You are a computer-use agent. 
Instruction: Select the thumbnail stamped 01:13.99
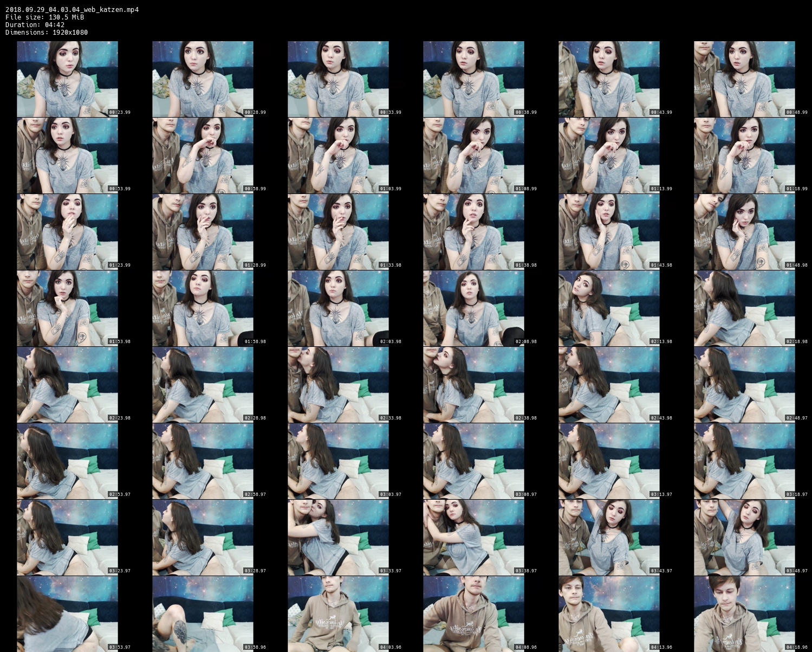tap(609, 156)
